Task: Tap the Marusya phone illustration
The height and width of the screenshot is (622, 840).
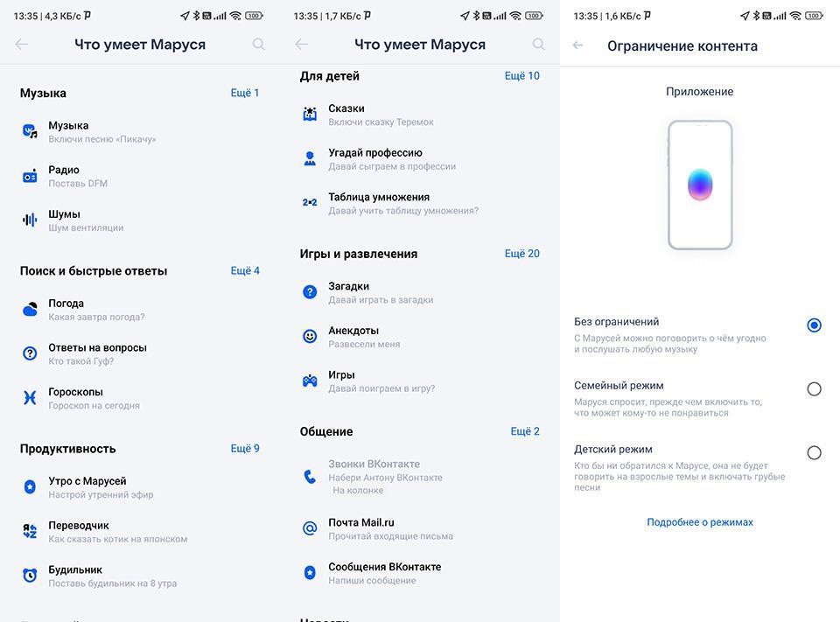Action: tap(700, 185)
